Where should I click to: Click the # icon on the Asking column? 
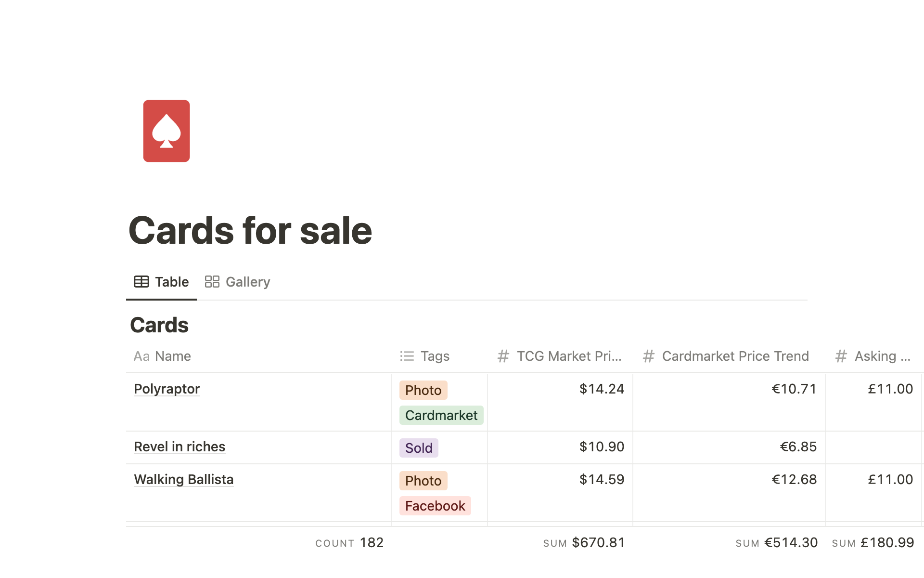coord(841,356)
